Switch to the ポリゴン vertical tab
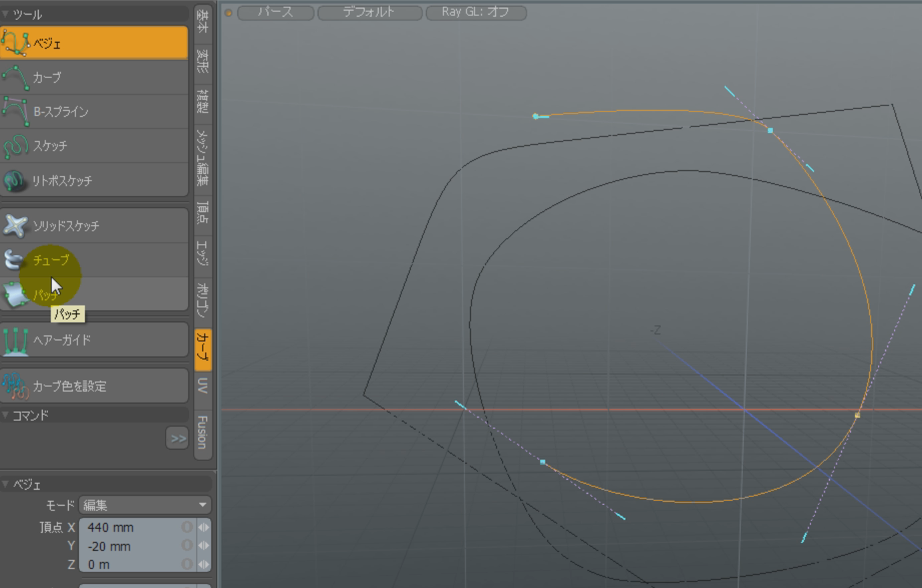The height and width of the screenshot is (588, 922). click(202, 300)
